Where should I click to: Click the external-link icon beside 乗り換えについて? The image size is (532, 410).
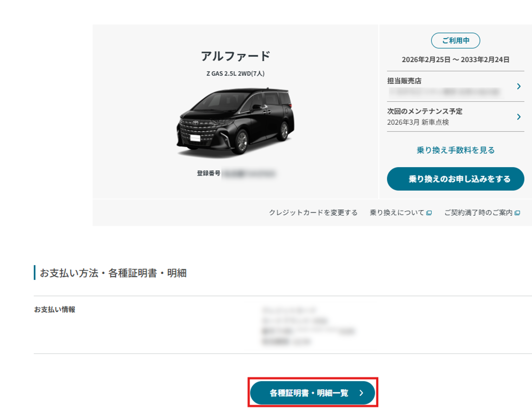pyautogui.click(x=429, y=213)
